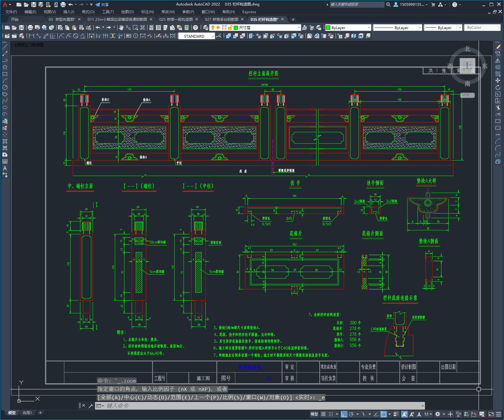Toggle clean screen full-screen icon
Image resolution: width=504 pixels, height=420 pixels.
[x=491, y=414]
